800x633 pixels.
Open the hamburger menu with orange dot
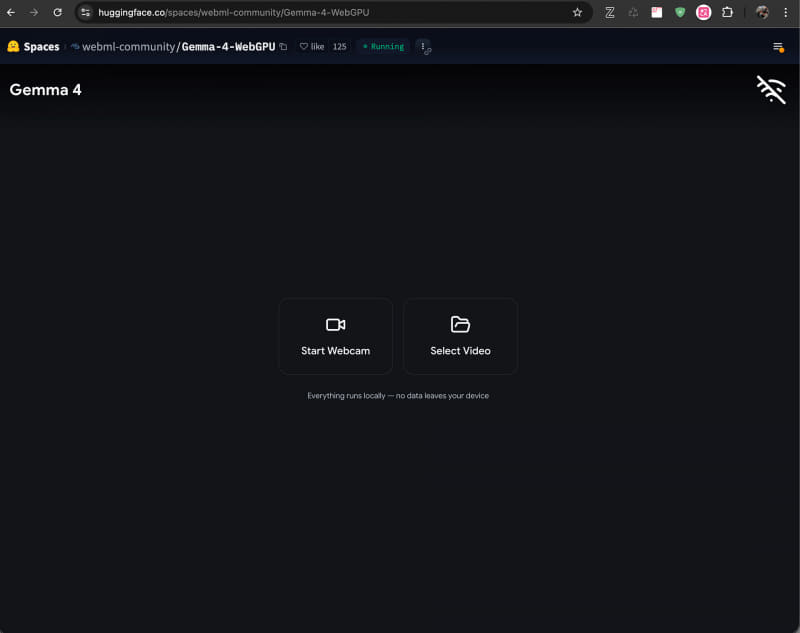click(779, 46)
